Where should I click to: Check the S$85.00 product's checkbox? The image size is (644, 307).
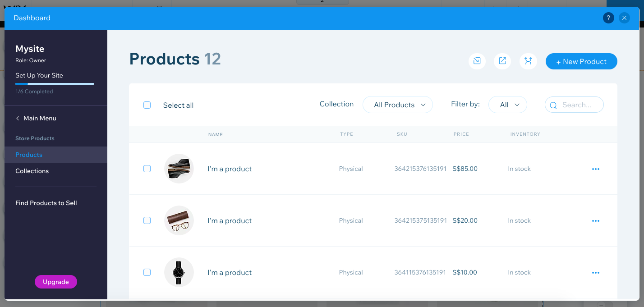(147, 169)
